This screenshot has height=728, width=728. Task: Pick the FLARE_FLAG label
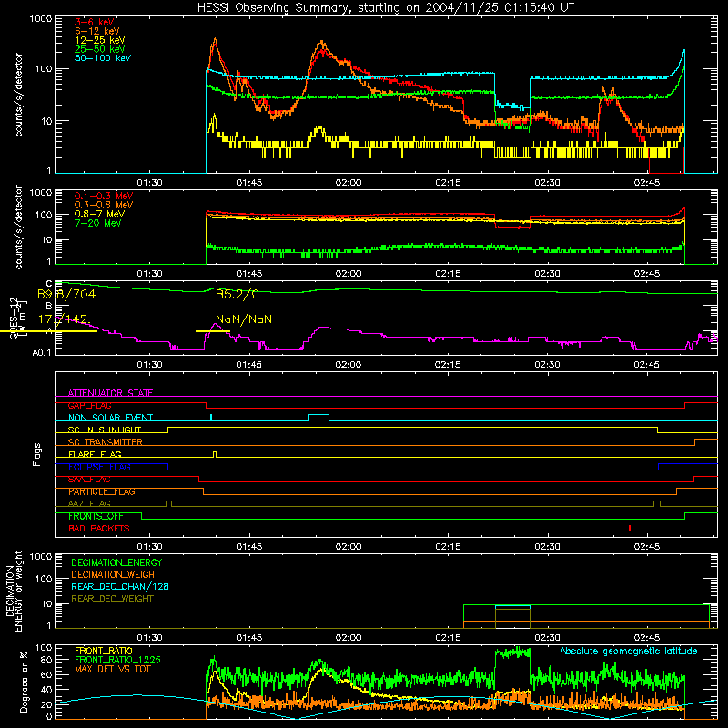[95, 454]
